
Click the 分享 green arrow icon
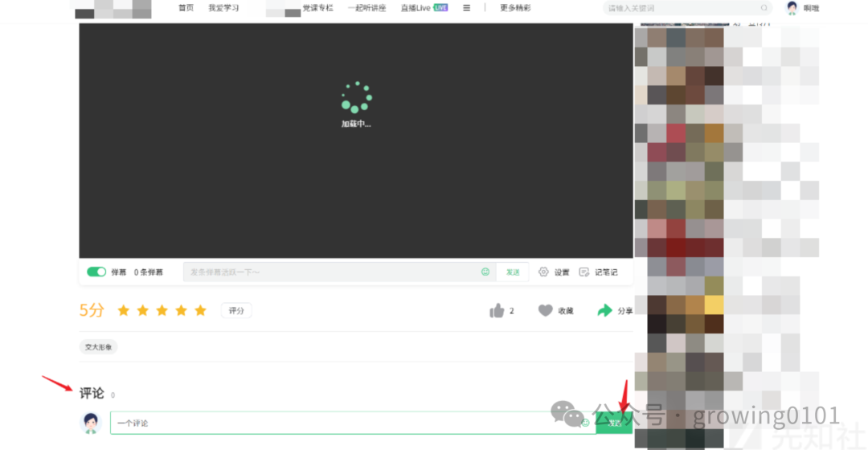point(604,310)
